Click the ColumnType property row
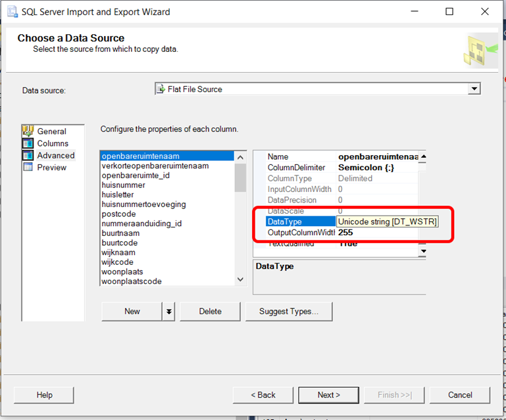The height and width of the screenshot is (420, 506). coord(342,178)
